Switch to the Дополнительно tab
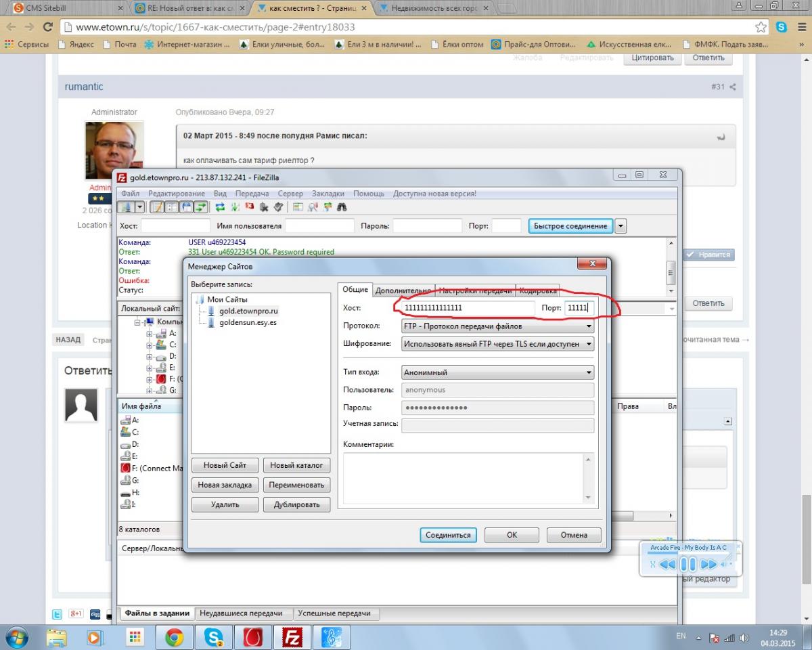 [403, 290]
